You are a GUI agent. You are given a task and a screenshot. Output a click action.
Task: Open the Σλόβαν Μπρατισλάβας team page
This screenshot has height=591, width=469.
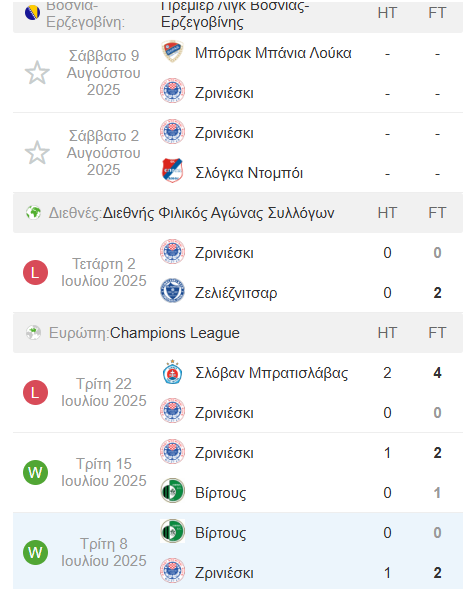271,373
